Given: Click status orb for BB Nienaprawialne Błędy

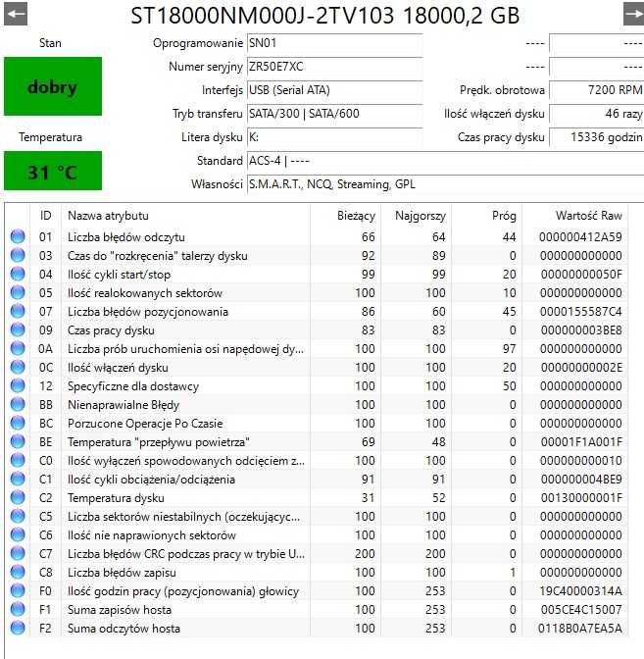Looking at the screenshot, I should click(18, 404).
